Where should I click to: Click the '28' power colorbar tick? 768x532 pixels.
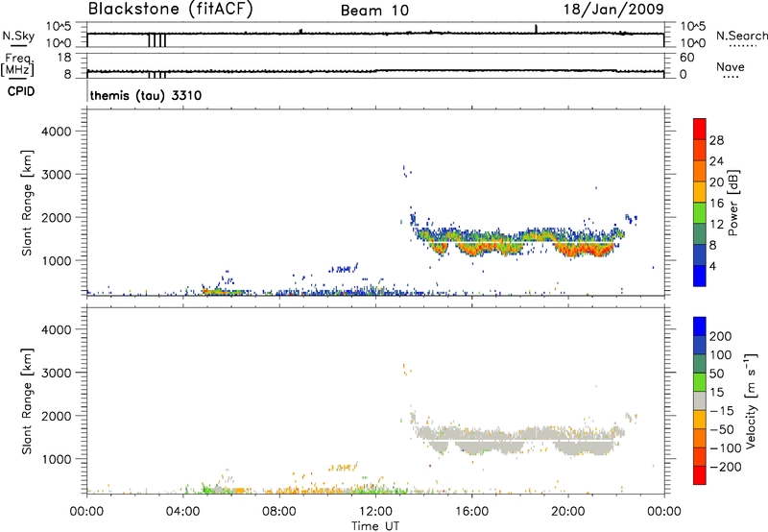(x=716, y=140)
